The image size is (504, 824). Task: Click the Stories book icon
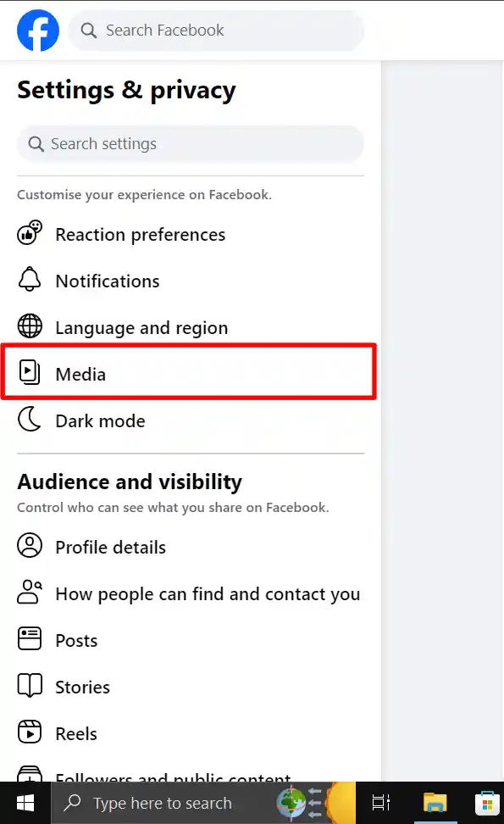click(30, 687)
